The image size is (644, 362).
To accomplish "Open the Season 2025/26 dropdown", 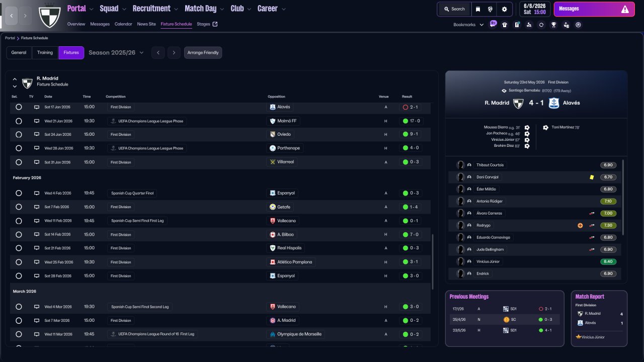I will click(116, 52).
